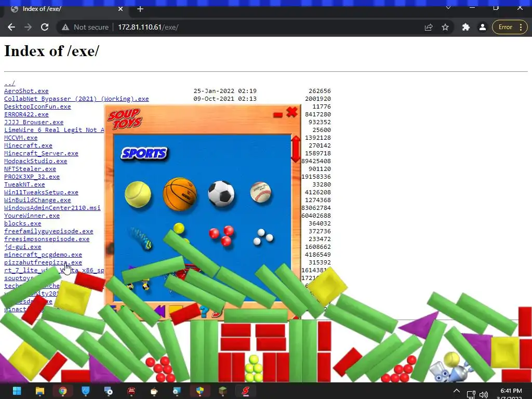Click the file size 2001920
Screen dimensions: 532x399
pyautogui.click(x=318, y=99)
